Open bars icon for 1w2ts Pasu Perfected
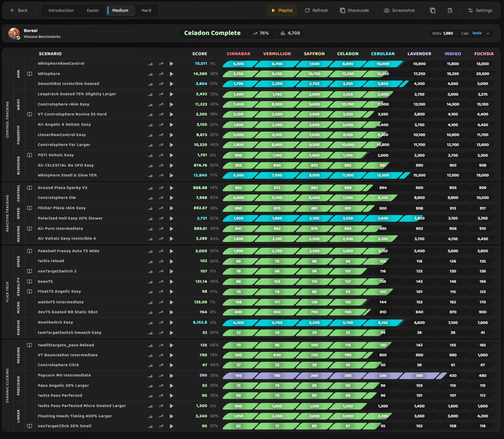 [150, 396]
